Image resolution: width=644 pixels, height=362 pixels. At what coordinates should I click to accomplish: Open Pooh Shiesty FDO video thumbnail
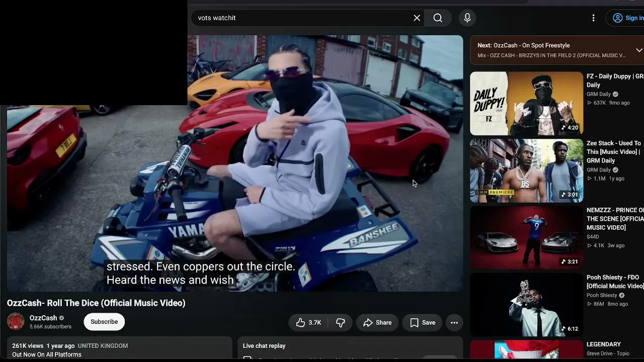pos(526,305)
